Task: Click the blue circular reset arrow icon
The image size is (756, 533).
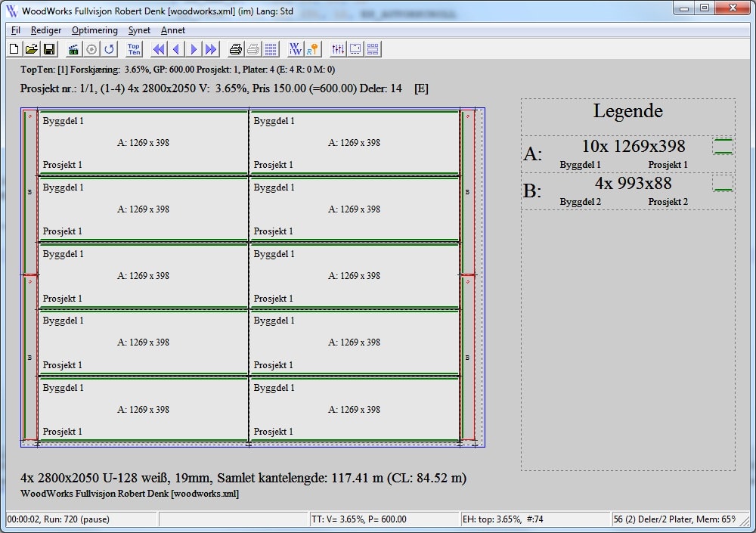Action: pyautogui.click(x=110, y=48)
